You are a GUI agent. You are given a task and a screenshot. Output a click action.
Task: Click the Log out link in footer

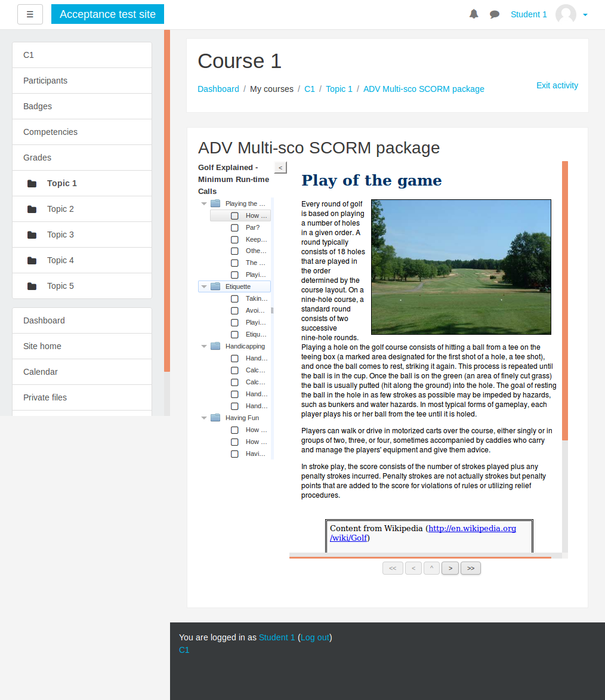coord(315,637)
